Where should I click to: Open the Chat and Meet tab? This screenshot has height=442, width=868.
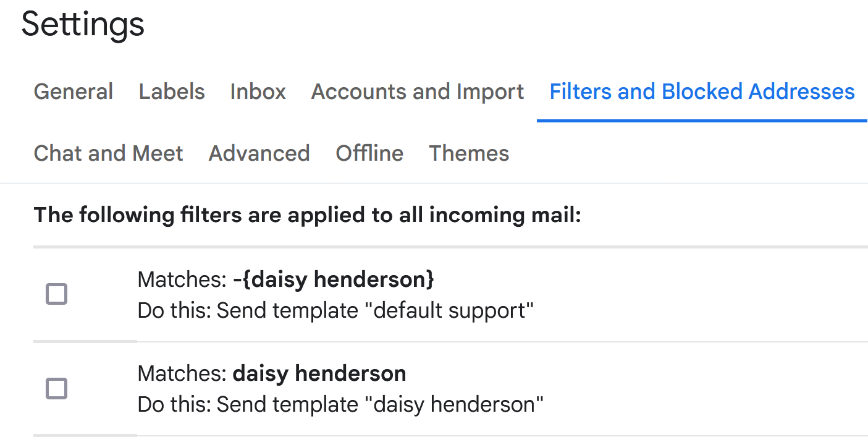108,153
